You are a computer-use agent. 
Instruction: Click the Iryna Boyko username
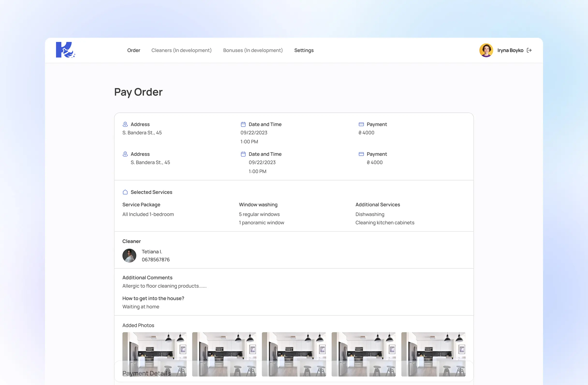pos(510,50)
